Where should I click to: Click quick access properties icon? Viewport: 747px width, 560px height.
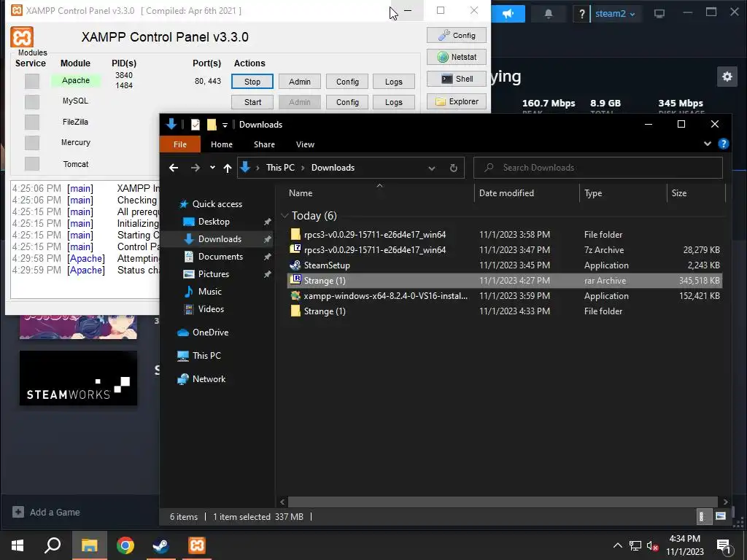[x=196, y=125]
